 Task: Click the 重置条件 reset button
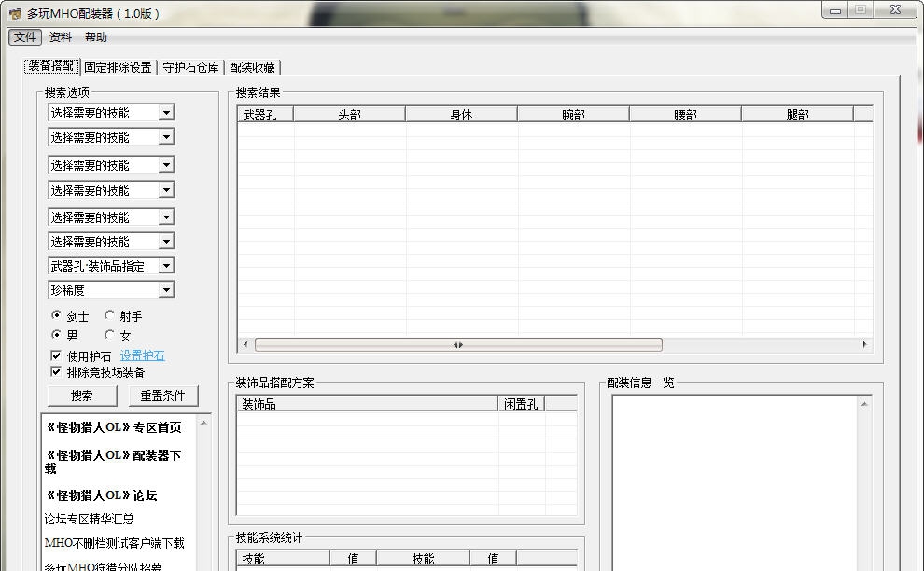tap(162, 395)
